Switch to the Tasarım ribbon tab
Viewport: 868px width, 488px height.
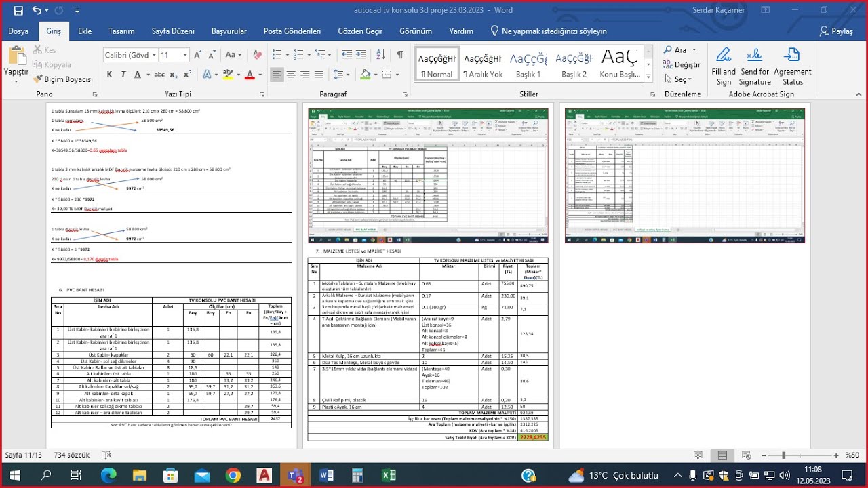coord(121,31)
